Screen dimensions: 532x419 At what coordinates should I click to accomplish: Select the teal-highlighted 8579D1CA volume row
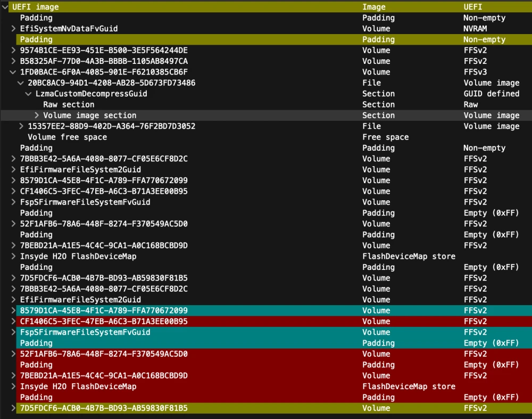(96, 310)
